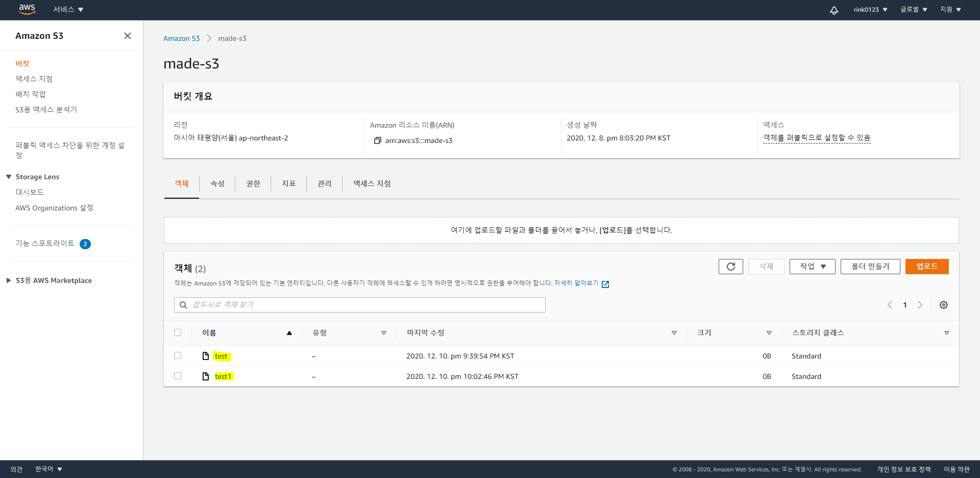
Task: Open 이용 약관 link
Action: pos(957,469)
